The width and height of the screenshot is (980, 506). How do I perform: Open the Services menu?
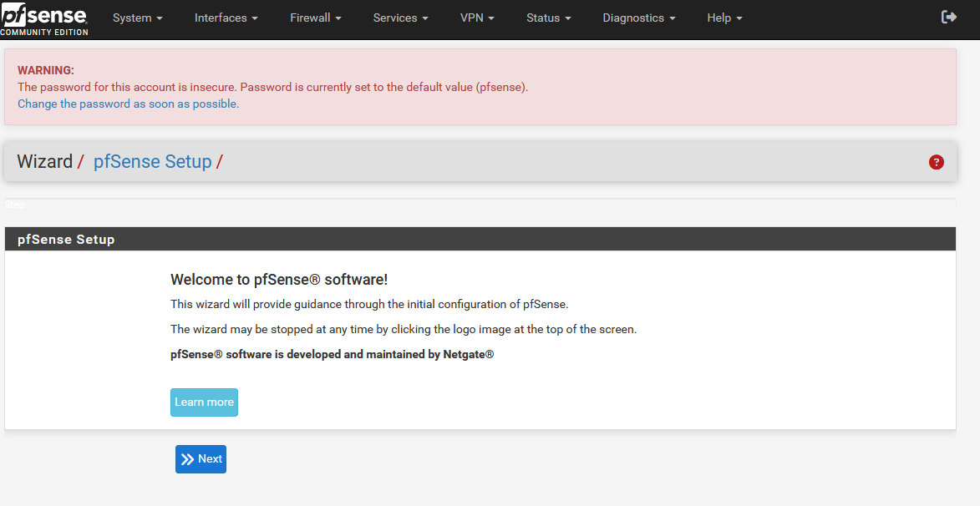point(400,18)
